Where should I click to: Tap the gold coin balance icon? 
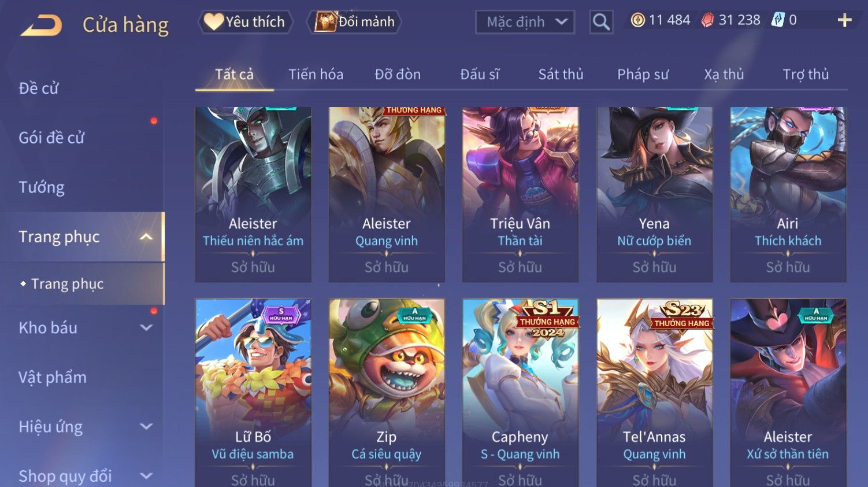(637, 20)
